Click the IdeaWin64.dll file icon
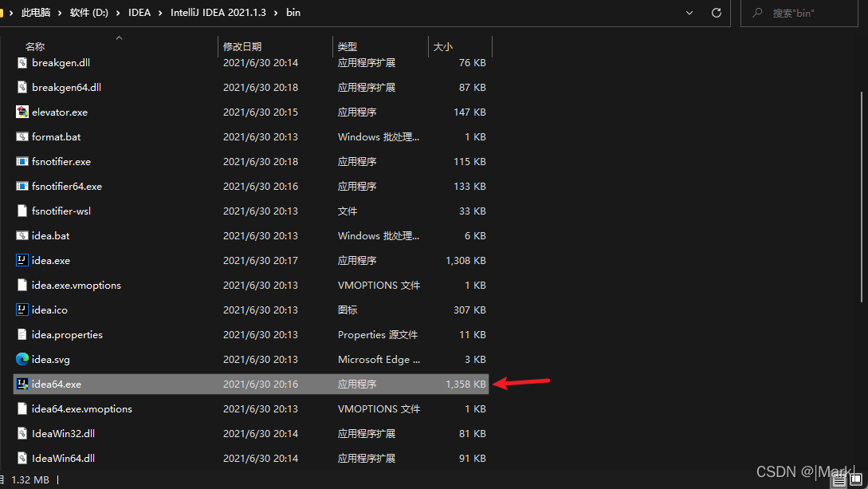 (22, 458)
